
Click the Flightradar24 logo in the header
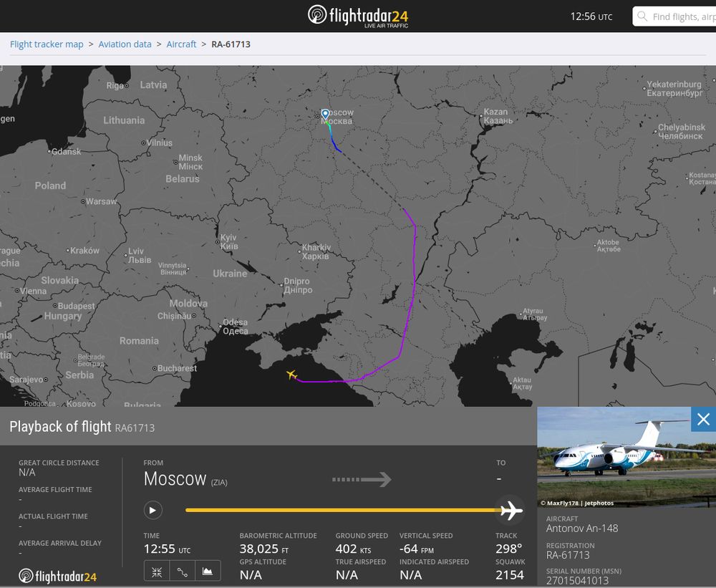[358, 16]
